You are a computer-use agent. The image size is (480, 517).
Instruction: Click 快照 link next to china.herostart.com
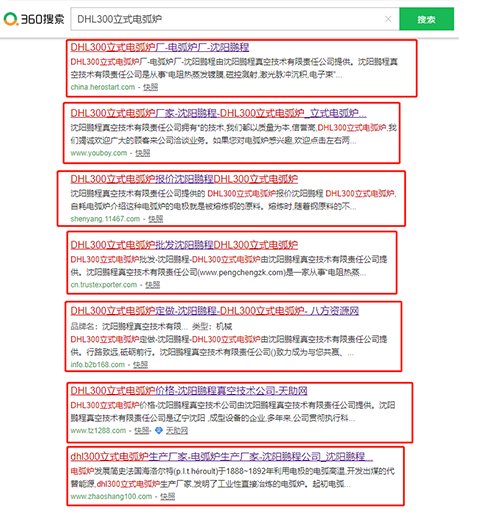pos(150,87)
